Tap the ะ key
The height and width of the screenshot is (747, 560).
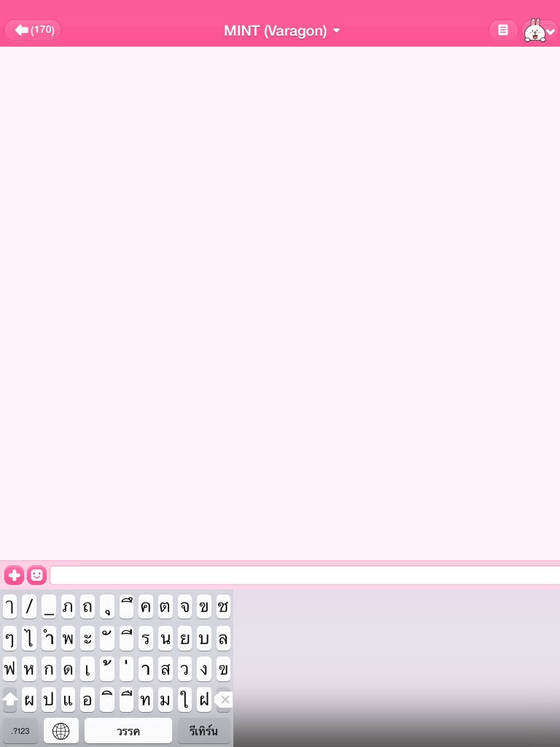(x=87, y=638)
